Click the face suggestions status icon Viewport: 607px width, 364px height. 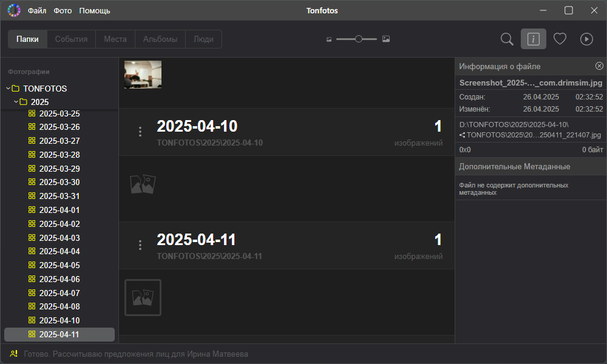point(14,354)
